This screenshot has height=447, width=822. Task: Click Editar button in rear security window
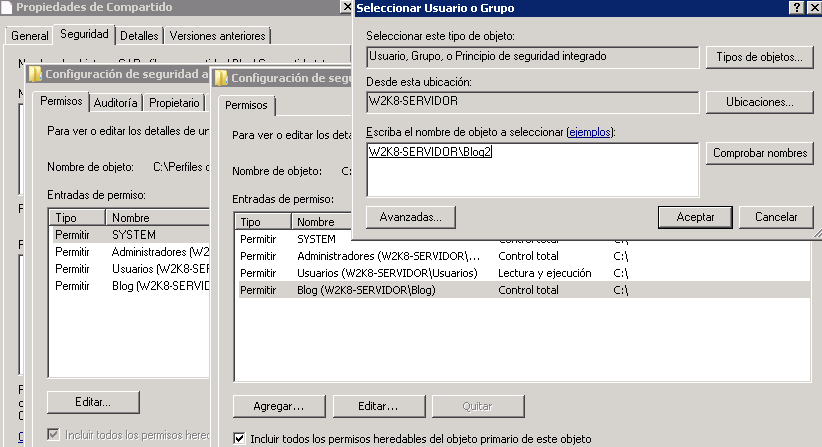click(x=93, y=402)
